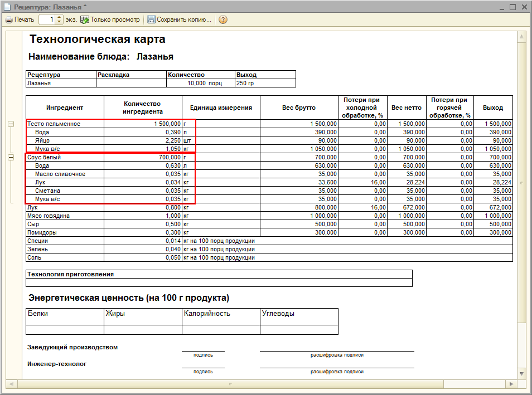Toggle Только просмотр read-only mode
This screenshot has width=532, height=395.
(110, 19)
